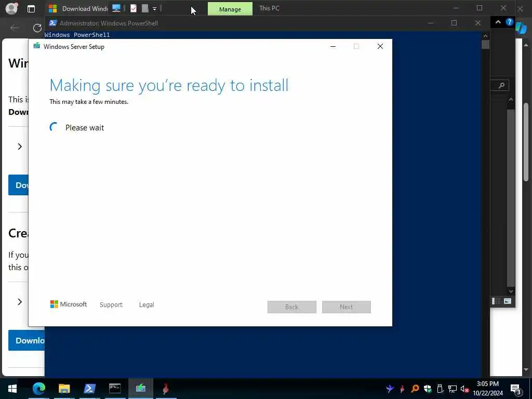Viewport: 532px width, 399px height.
Task: Switch File Explorer to large icons view
Action: [x=508, y=301]
